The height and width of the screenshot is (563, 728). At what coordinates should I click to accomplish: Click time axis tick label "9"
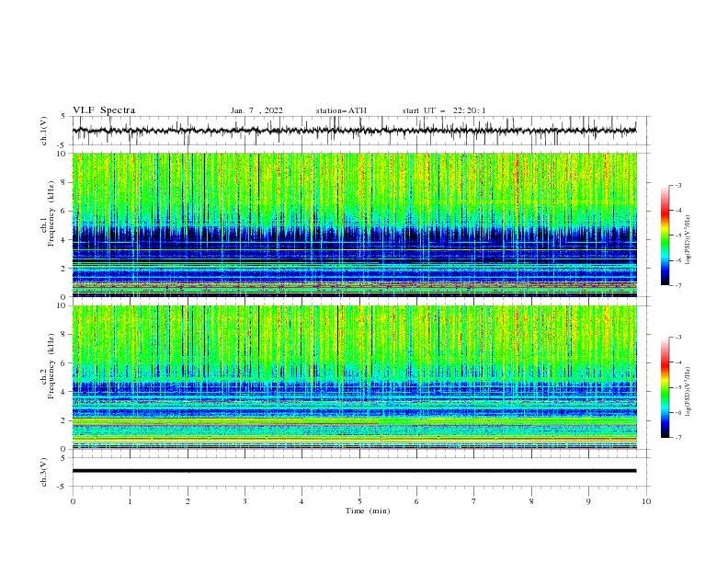pyautogui.click(x=588, y=501)
